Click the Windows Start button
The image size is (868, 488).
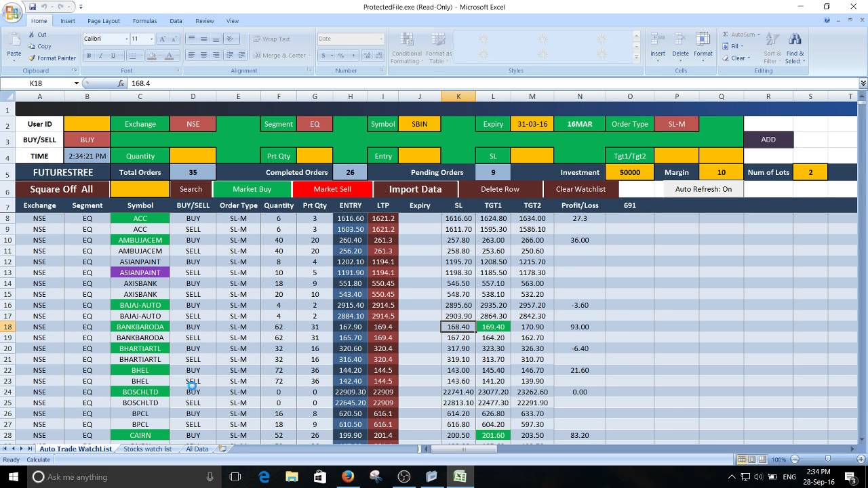13,476
